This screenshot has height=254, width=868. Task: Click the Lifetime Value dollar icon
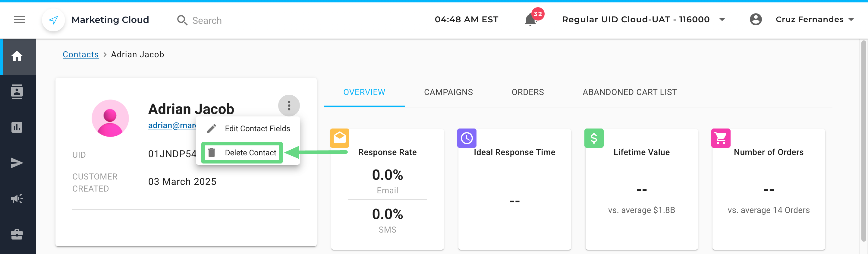tap(594, 138)
